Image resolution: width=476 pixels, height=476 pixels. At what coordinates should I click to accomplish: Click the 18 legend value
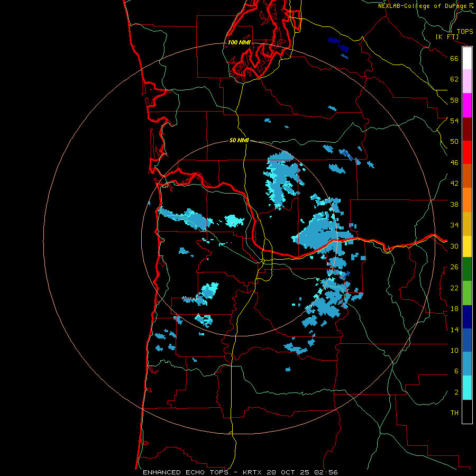[454, 309]
